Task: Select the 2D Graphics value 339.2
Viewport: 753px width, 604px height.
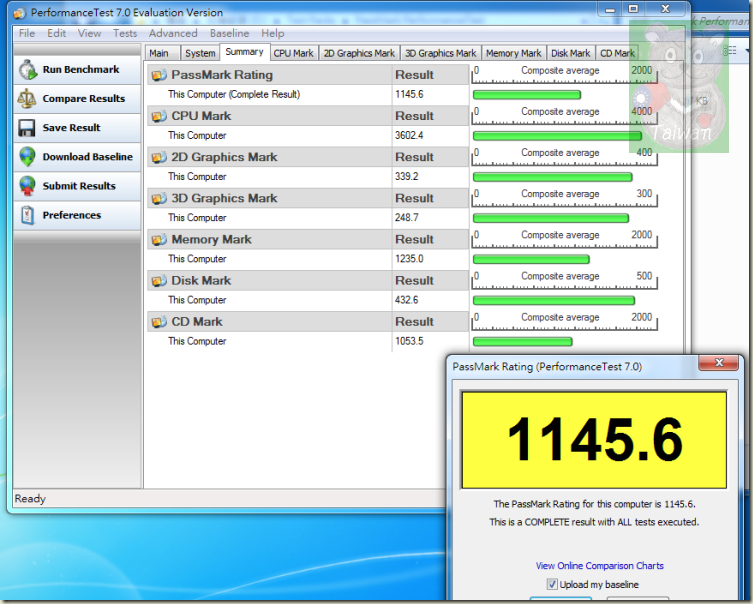Action: coord(407,177)
